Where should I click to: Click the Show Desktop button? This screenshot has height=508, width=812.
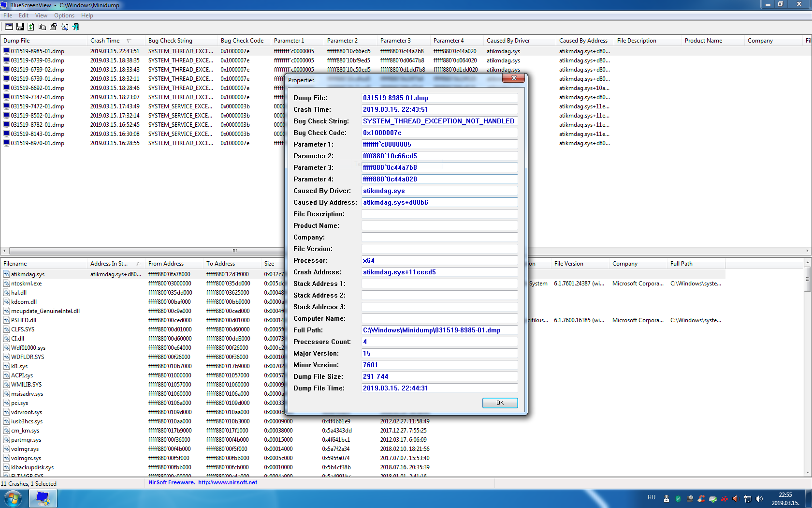[809, 498]
